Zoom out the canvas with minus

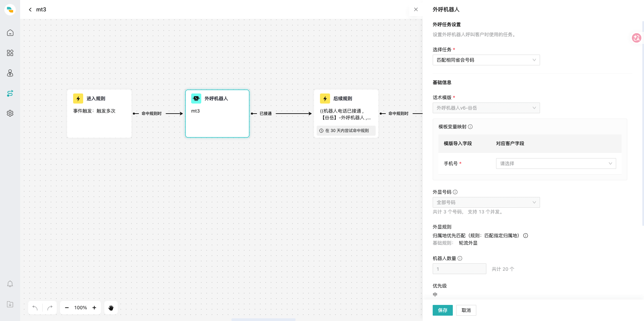click(67, 308)
